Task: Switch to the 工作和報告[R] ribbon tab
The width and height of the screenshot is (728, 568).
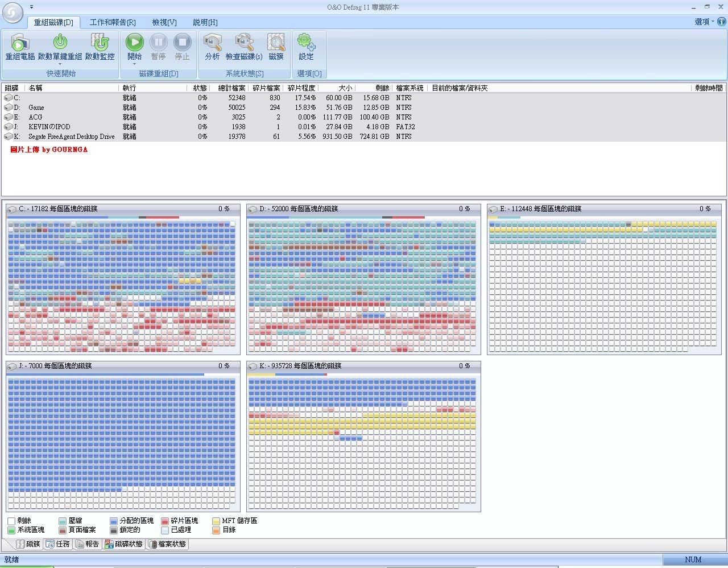Action: click(x=113, y=22)
